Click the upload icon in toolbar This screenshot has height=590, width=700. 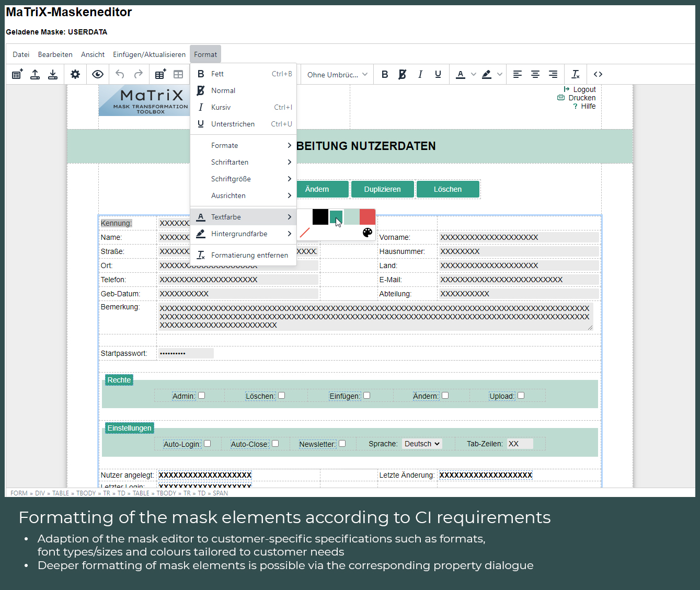tap(35, 74)
